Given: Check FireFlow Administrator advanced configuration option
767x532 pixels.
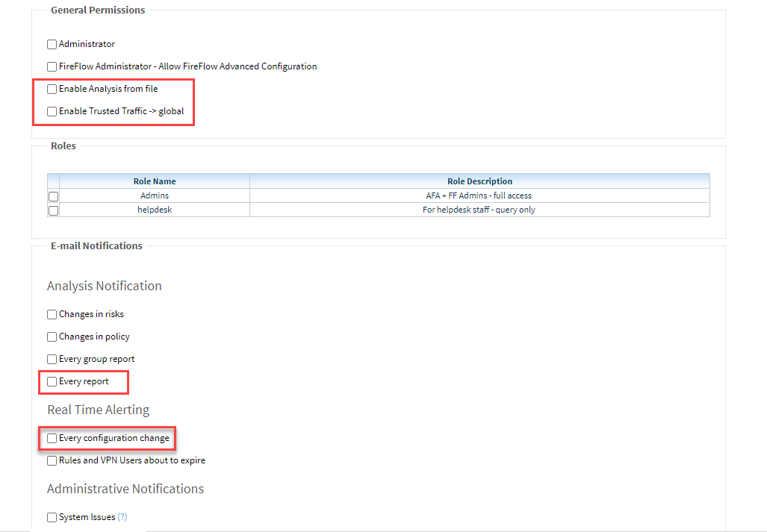Looking at the screenshot, I should [52, 66].
